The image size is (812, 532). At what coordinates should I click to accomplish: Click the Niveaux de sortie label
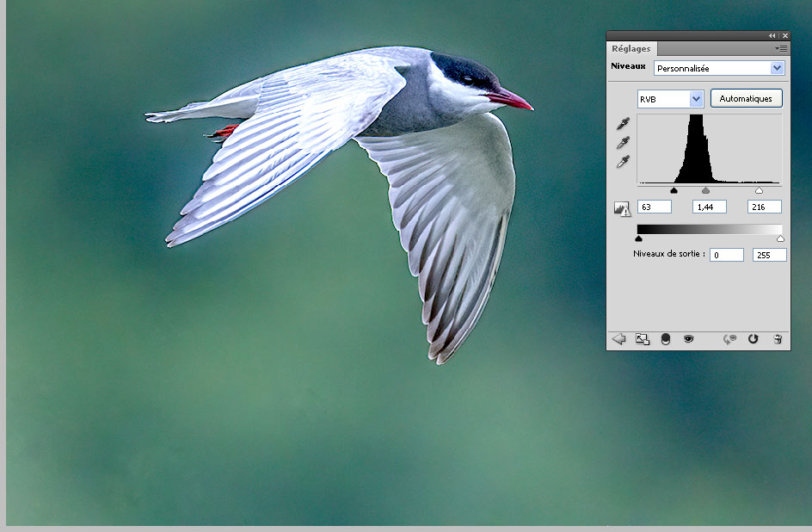668,254
